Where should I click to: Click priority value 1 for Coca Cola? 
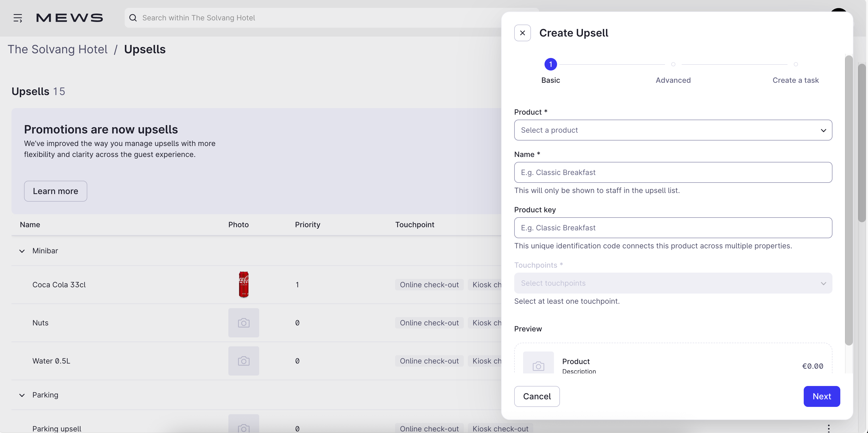click(x=297, y=284)
